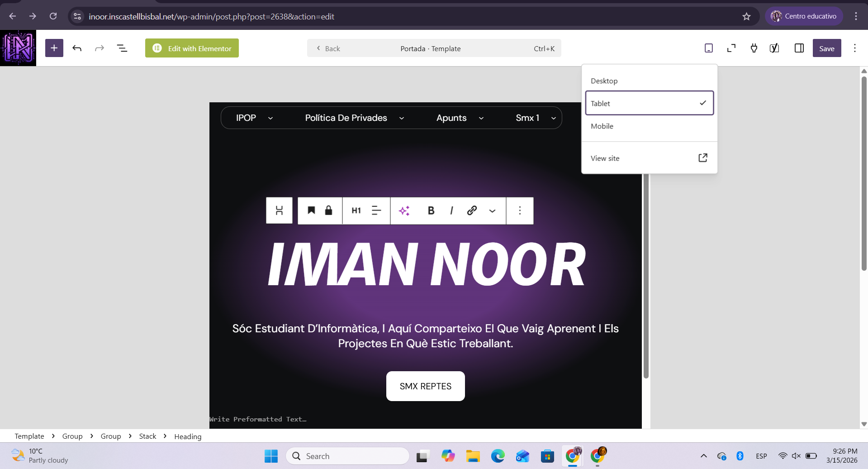Open block options three-dot menu

tap(520, 211)
